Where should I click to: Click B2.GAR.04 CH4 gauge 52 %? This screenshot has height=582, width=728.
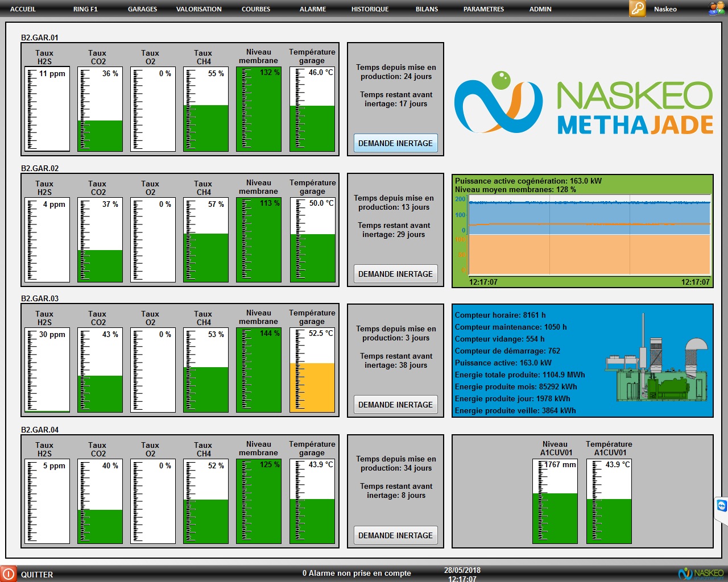point(206,501)
